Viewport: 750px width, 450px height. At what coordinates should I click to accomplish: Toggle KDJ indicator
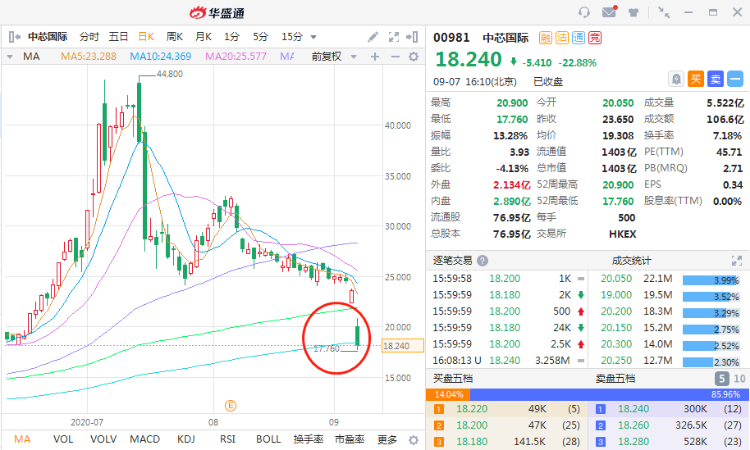[x=186, y=439]
